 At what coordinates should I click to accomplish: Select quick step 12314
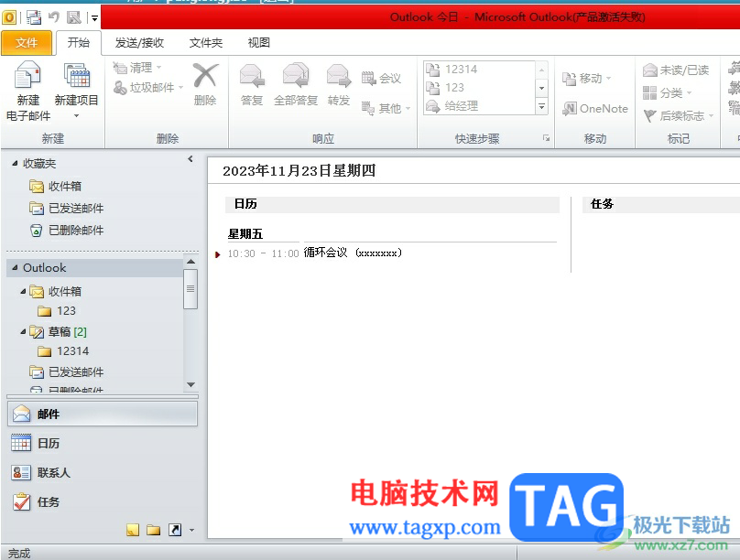[480, 70]
